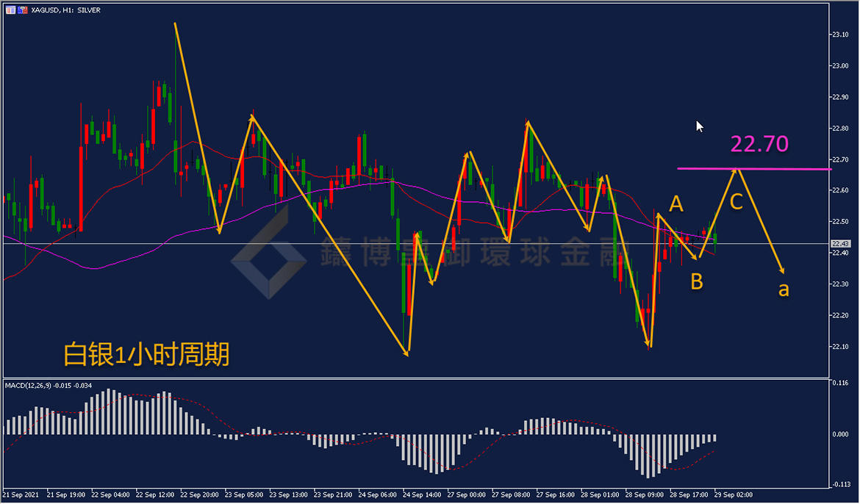The image size is (860, 504).
Task: Click the 23.10 level on price scale
Action: [x=840, y=35]
